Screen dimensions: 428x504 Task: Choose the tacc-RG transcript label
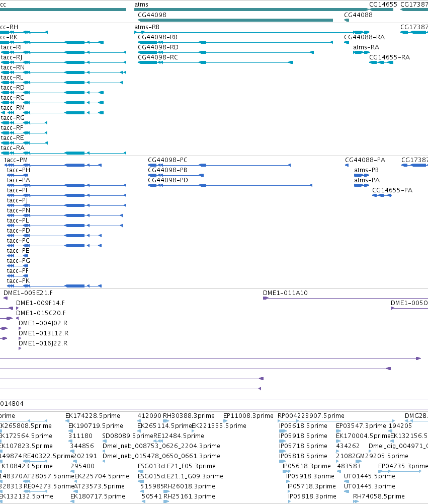[13, 118]
